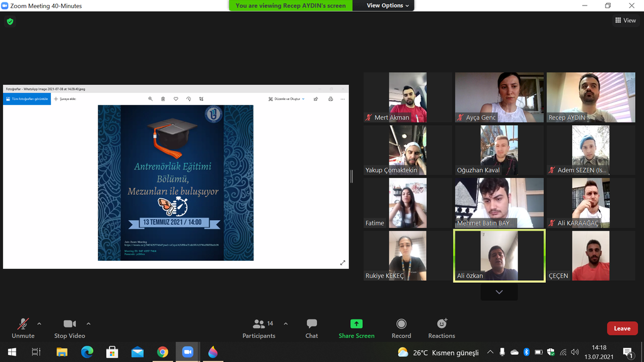Unmute the microphone
This screenshot has width=644, height=362.
coord(23,328)
